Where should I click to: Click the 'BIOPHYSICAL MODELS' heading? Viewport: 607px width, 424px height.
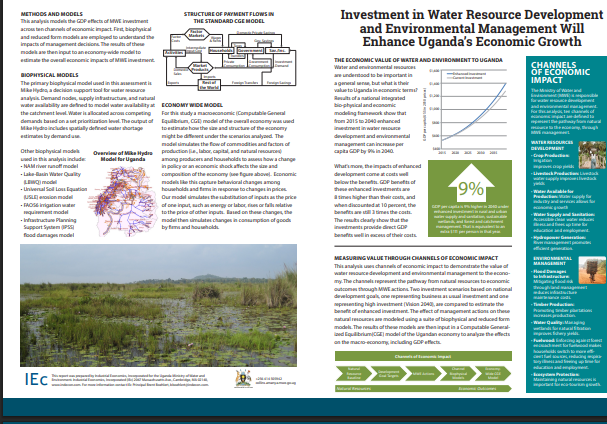[x=50, y=75]
